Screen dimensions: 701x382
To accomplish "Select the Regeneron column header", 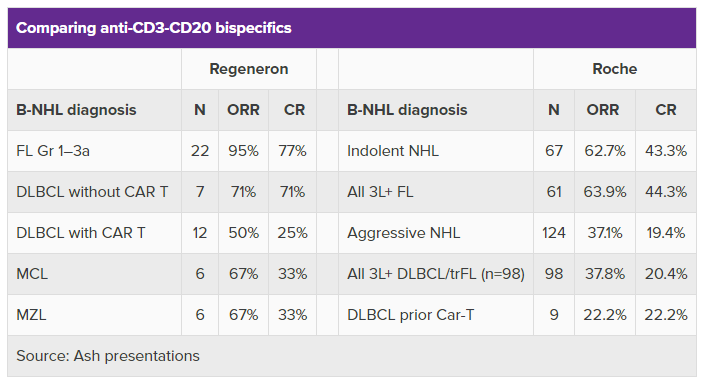I will coord(249,69).
